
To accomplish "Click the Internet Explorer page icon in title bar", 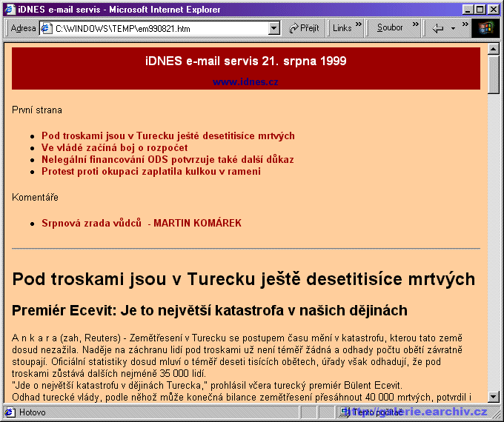I will coord(10,10).
